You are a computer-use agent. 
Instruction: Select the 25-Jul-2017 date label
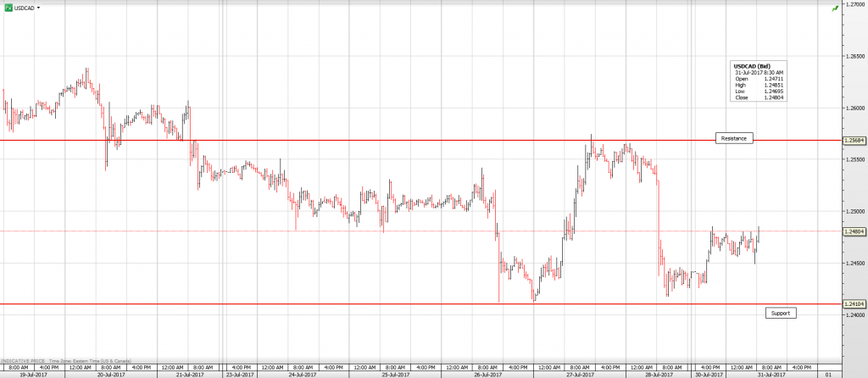397,374
